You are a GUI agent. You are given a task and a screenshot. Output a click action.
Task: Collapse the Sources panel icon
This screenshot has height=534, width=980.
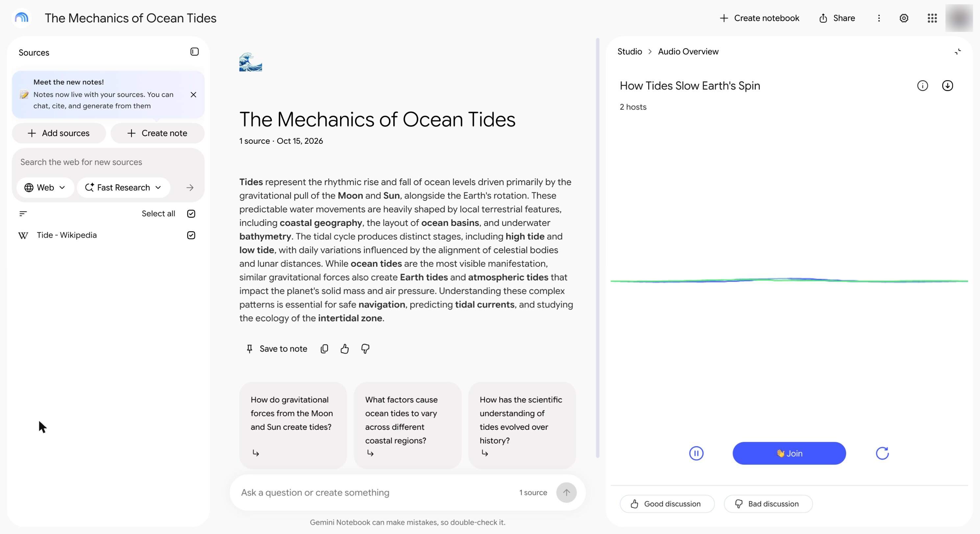click(194, 52)
